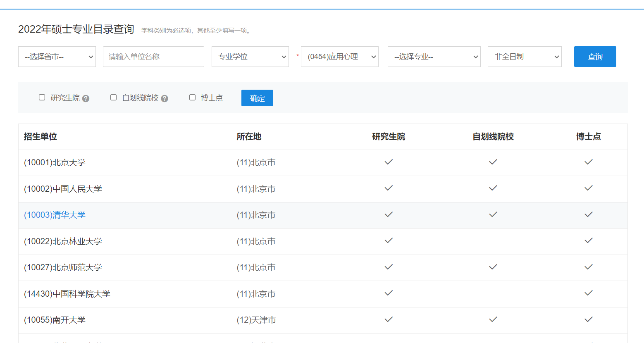Click the 博士点 checkmark for 清华大学

(x=589, y=214)
